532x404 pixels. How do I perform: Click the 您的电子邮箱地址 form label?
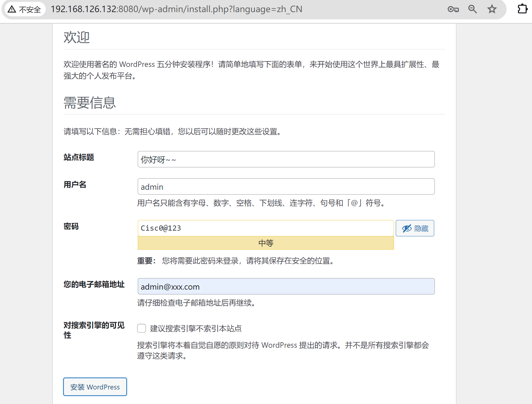pos(94,284)
